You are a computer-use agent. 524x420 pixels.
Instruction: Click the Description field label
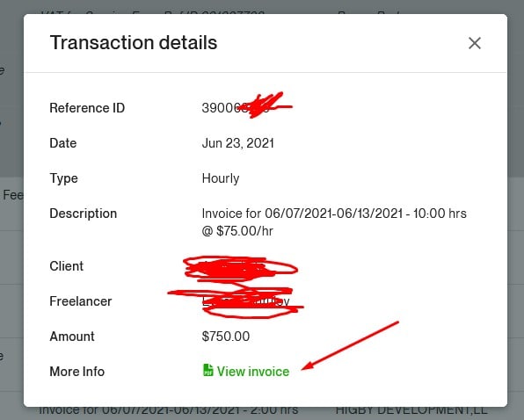[x=84, y=214]
